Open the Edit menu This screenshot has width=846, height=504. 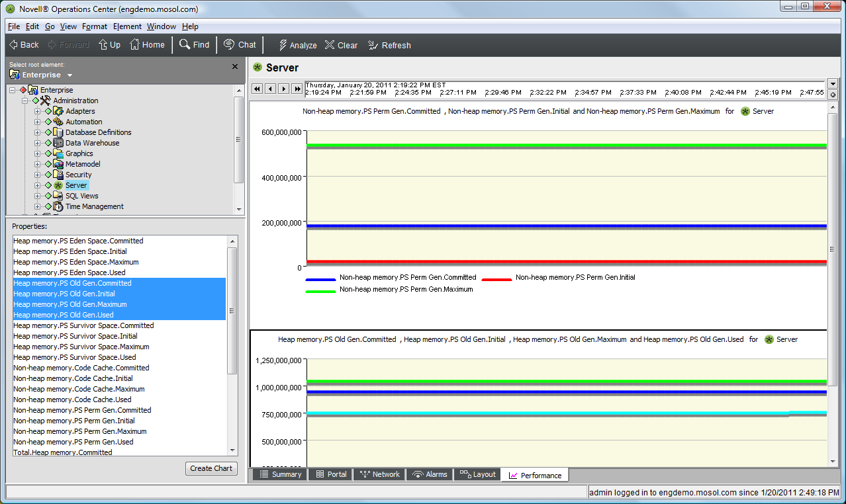[x=32, y=26]
